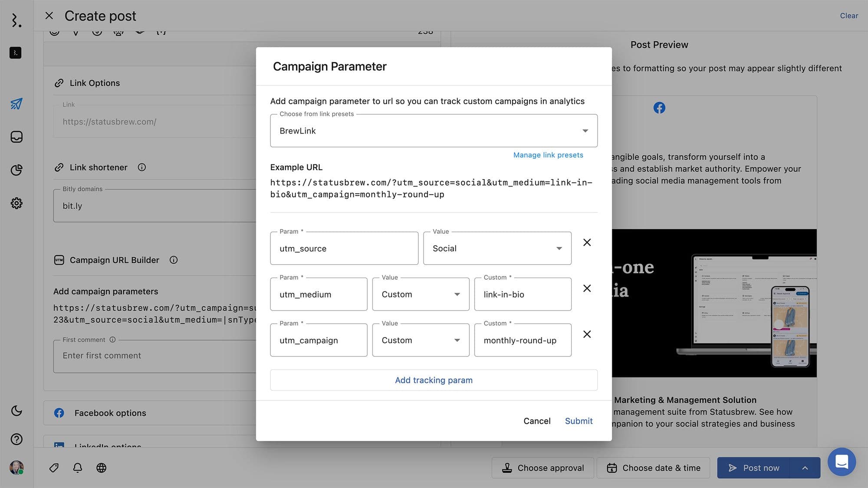
Task: Click the UTM icon of Campaign URL Builder
Action: click(x=59, y=260)
